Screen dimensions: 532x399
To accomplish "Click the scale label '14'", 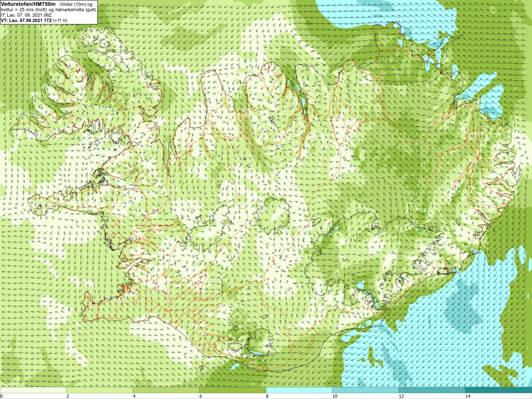I will [468, 396].
